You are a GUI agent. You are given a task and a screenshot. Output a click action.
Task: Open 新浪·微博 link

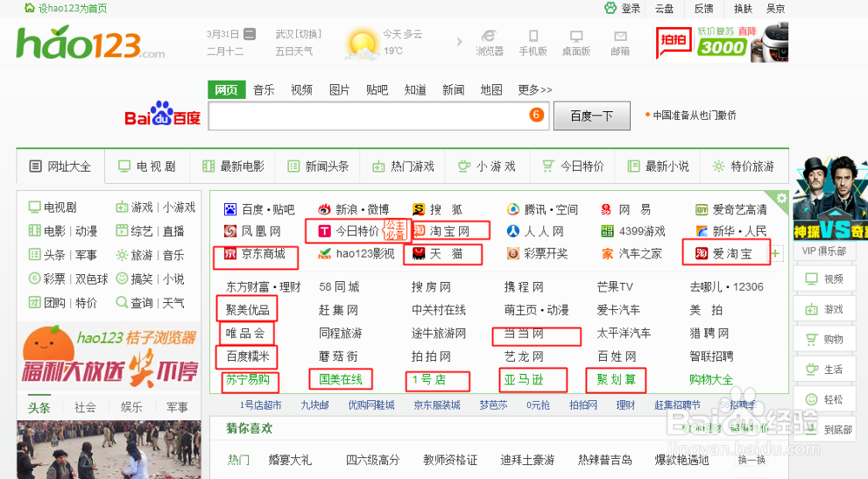(x=354, y=210)
